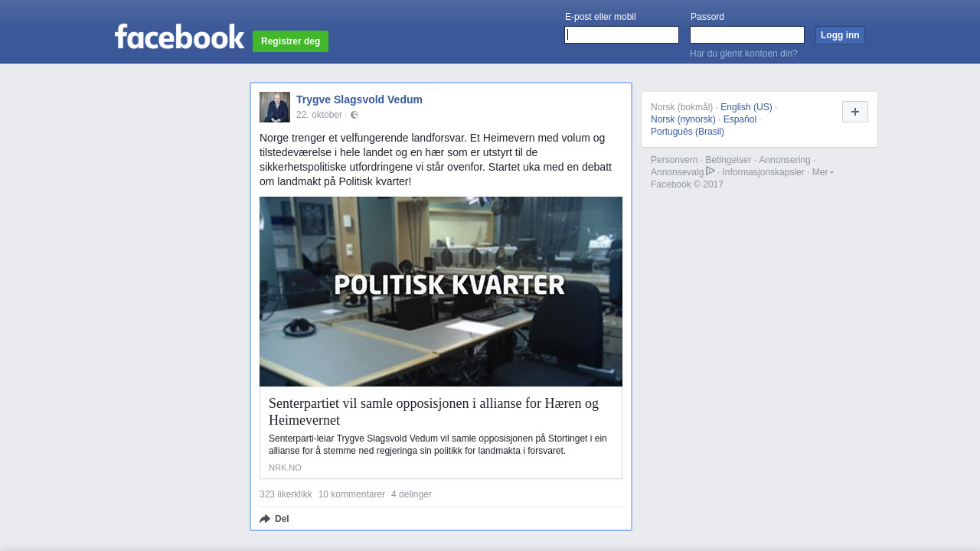Click the Logg inn button

pos(840,35)
